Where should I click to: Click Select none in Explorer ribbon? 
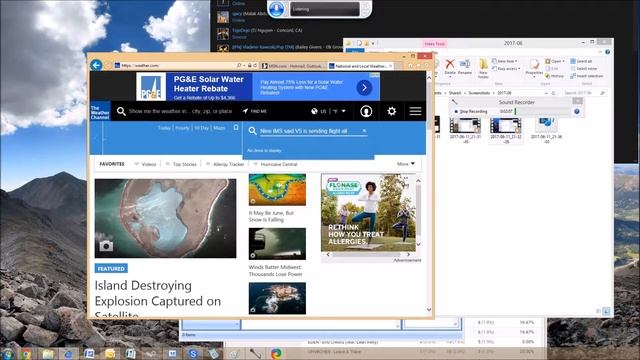584,69
